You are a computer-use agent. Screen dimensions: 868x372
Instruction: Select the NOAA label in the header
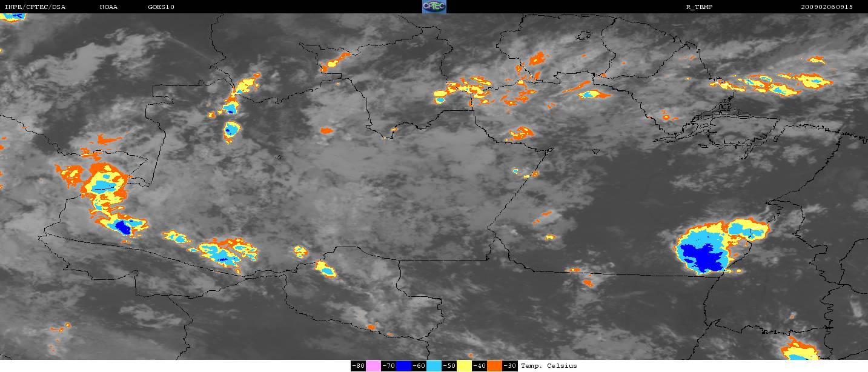click(109, 7)
